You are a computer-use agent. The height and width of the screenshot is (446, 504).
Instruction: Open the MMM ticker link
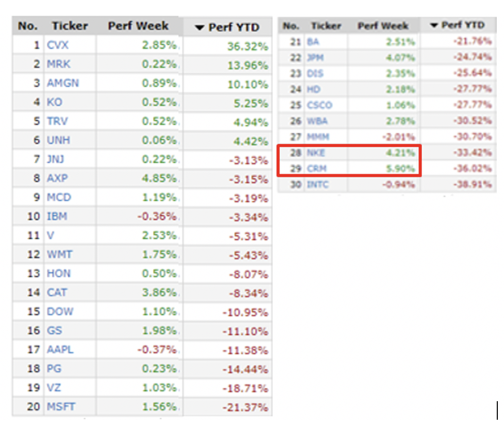pyautogui.click(x=318, y=136)
